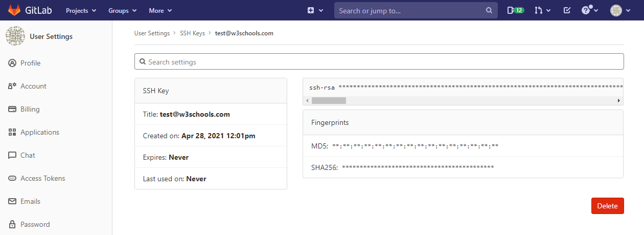Select Applications in the sidebar
Screen dimensions: 644x235
(x=39, y=132)
